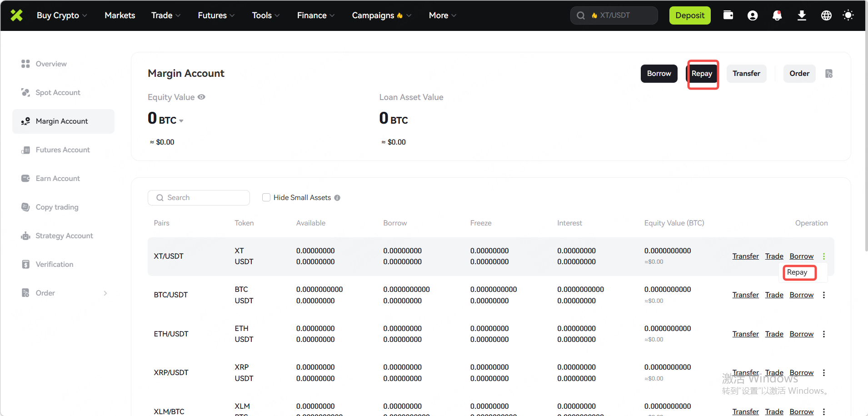Click the download app icon
Image resolution: width=868 pixels, height=416 pixels.
point(802,15)
